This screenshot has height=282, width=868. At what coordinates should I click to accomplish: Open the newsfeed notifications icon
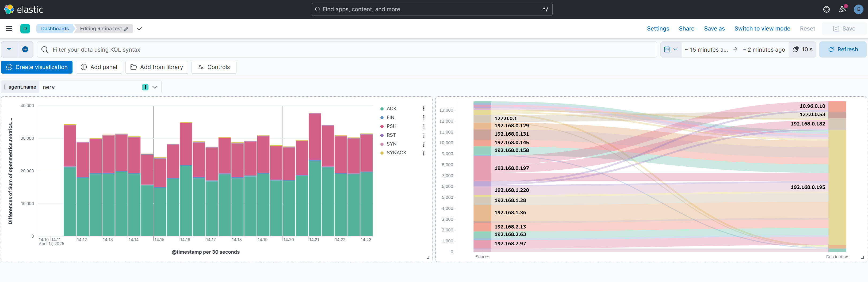[842, 9]
